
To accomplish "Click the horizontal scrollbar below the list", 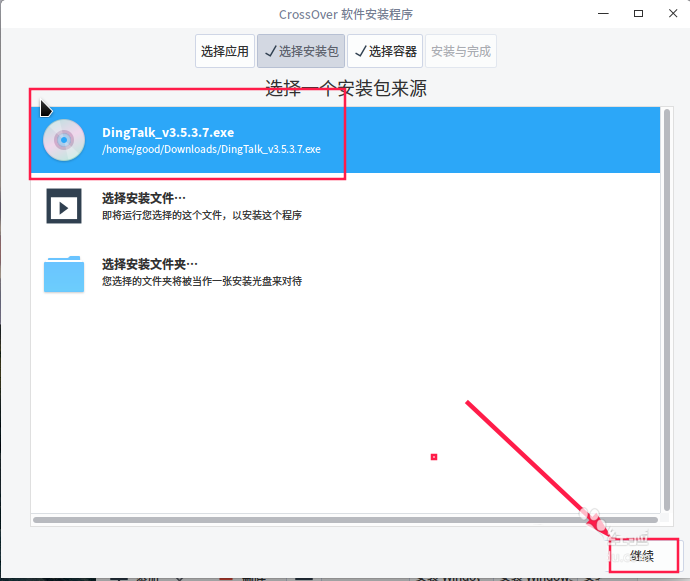I will click(x=345, y=520).
